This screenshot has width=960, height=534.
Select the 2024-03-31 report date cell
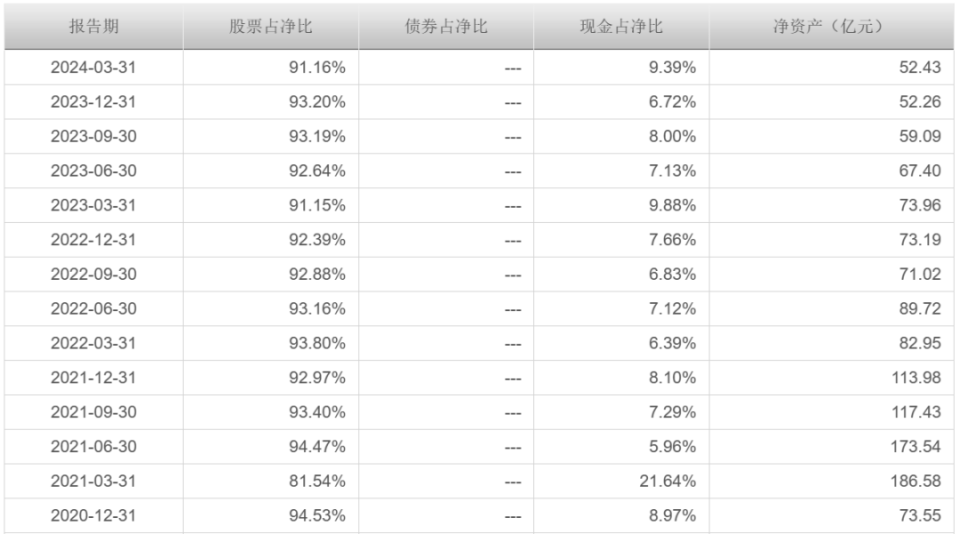93,67
